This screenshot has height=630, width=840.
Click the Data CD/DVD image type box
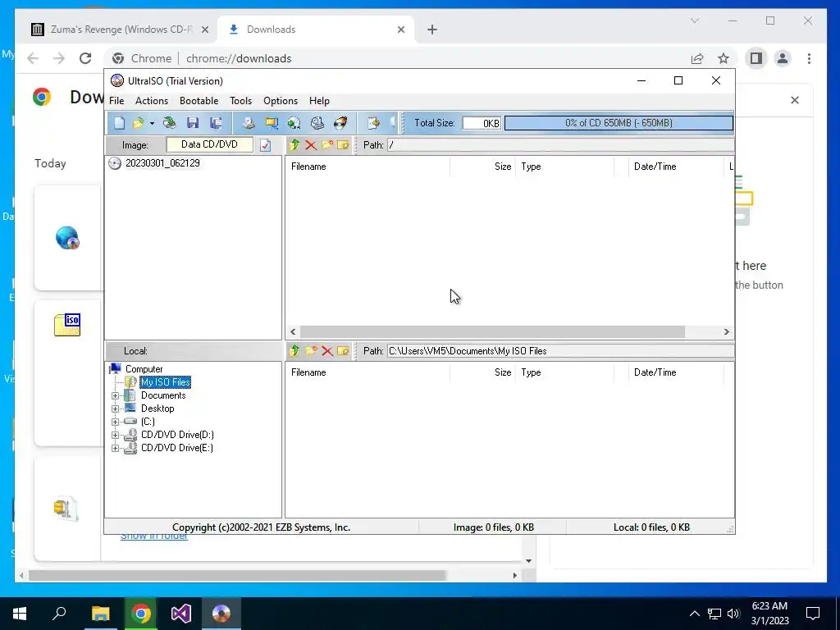(x=209, y=144)
